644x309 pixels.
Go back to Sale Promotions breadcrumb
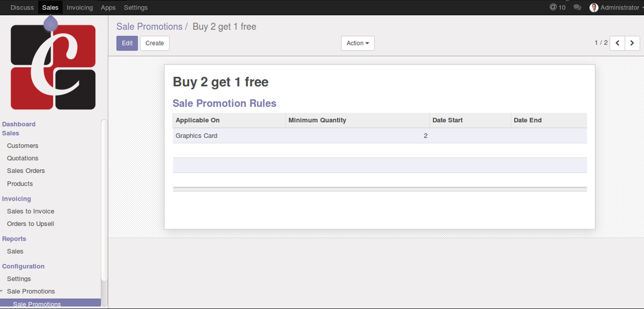click(150, 27)
